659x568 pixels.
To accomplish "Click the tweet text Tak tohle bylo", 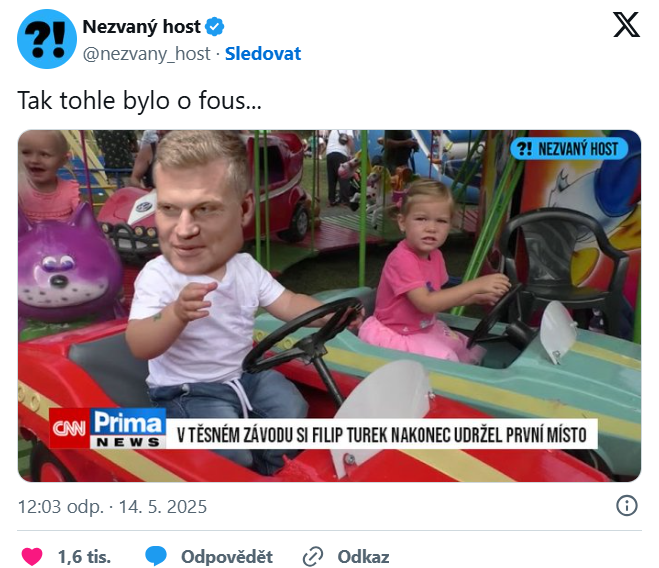I will coord(95,101).
